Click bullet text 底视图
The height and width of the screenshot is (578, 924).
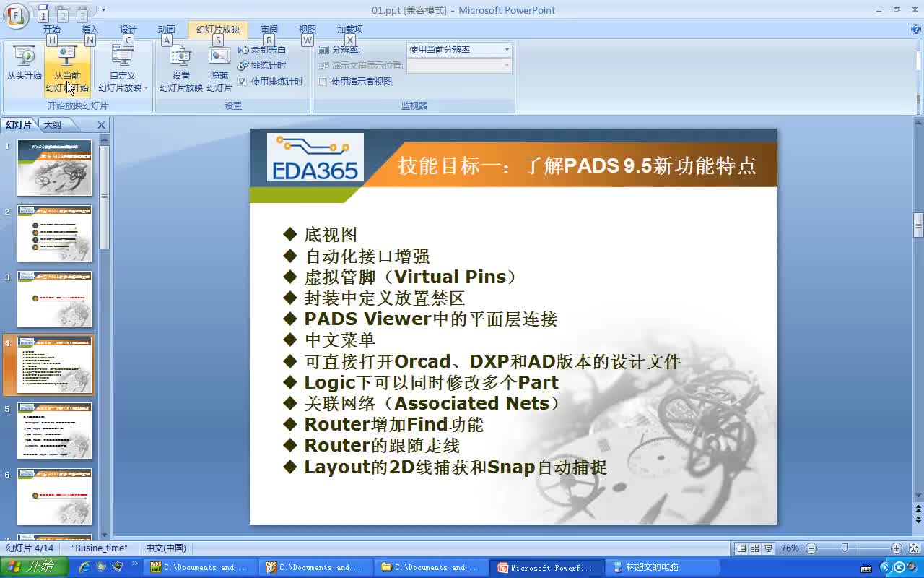(331, 234)
